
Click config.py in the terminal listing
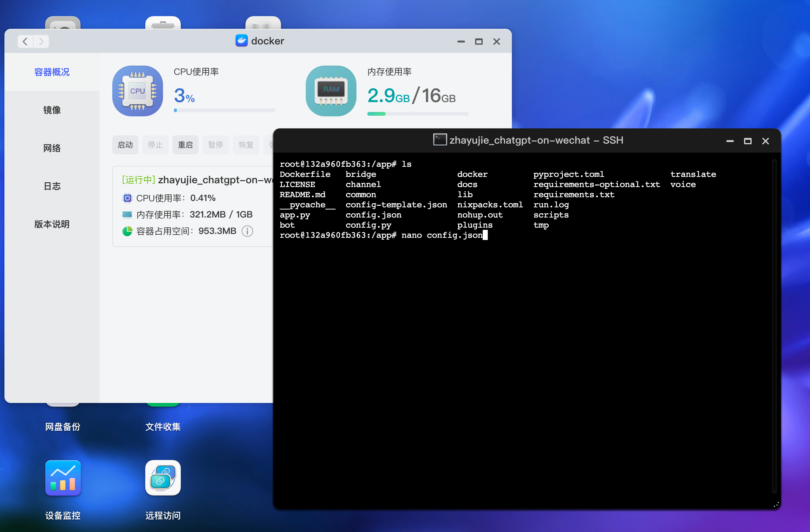tap(369, 225)
